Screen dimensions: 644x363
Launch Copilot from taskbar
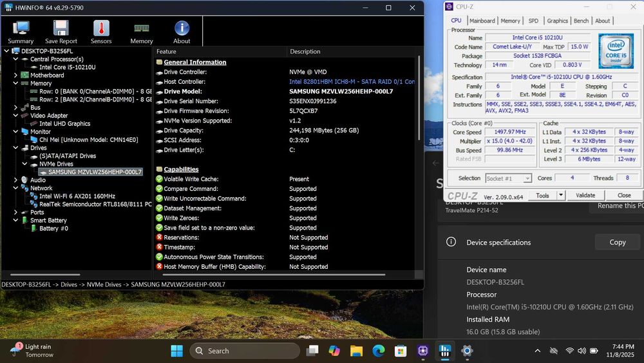click(x=334, y=351)
